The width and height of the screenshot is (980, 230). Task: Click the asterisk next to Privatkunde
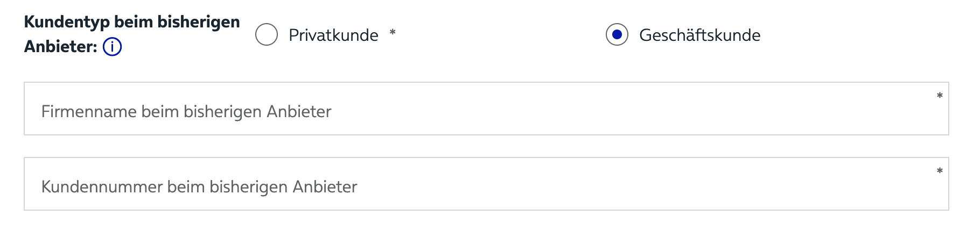(393, 32)
